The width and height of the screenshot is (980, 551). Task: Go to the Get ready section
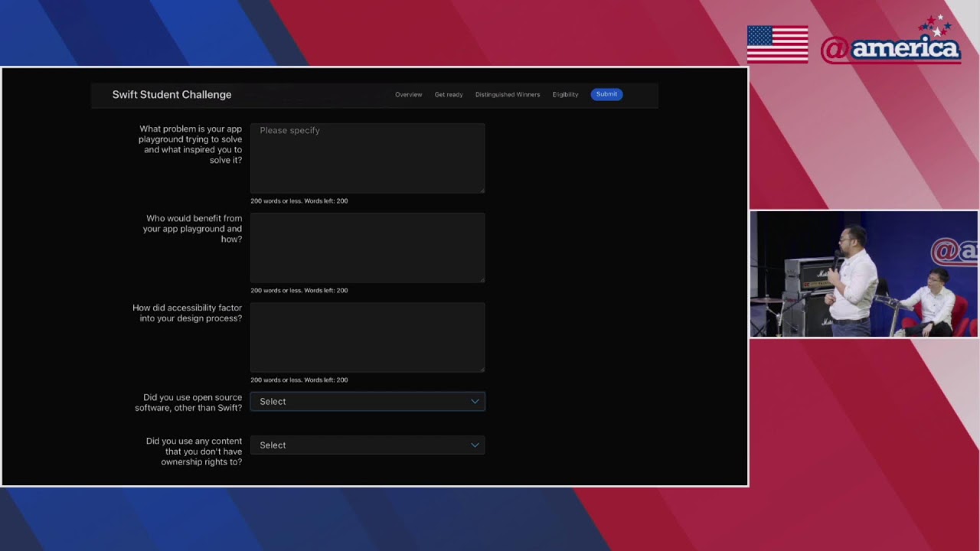pyautogui.click(x=449, y=95)
